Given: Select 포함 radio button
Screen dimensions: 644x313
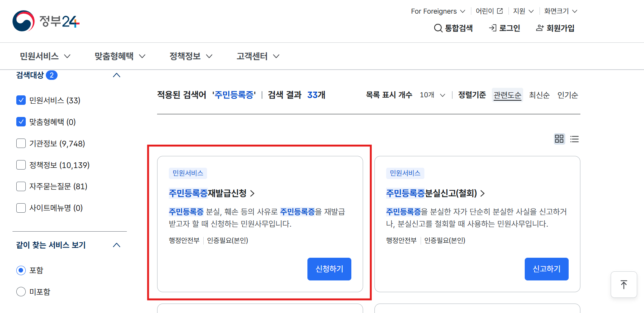Looking at the screenshot, I should [21, 270].
